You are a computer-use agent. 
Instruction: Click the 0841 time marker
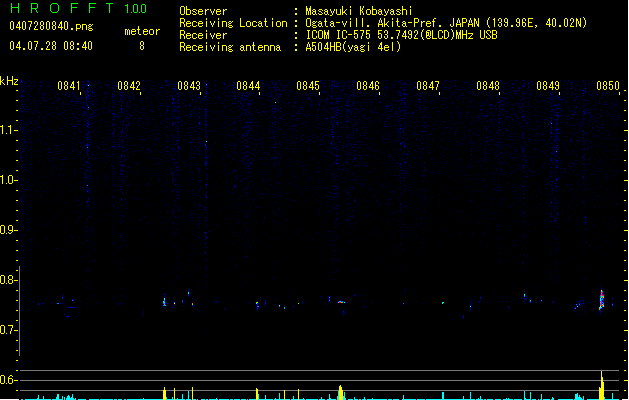coord(69,86)
